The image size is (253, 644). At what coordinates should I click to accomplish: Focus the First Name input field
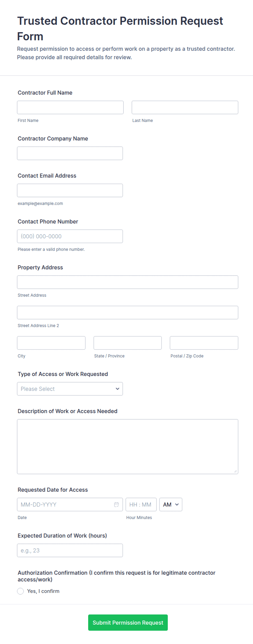coord(70,107)
